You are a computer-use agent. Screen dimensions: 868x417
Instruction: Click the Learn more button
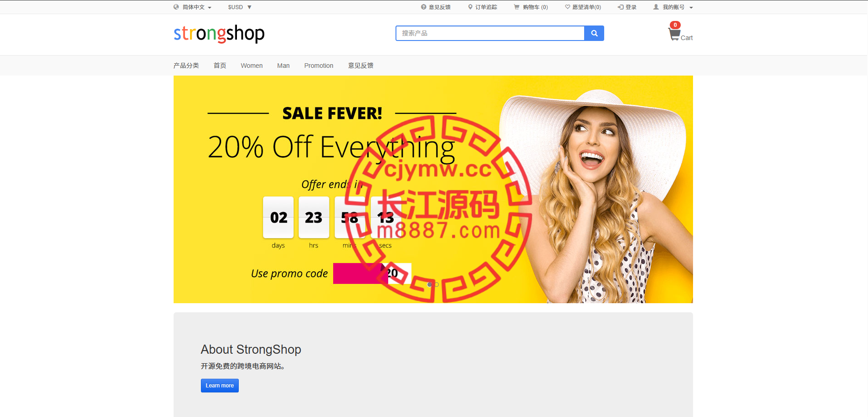(x=220, y=386)
